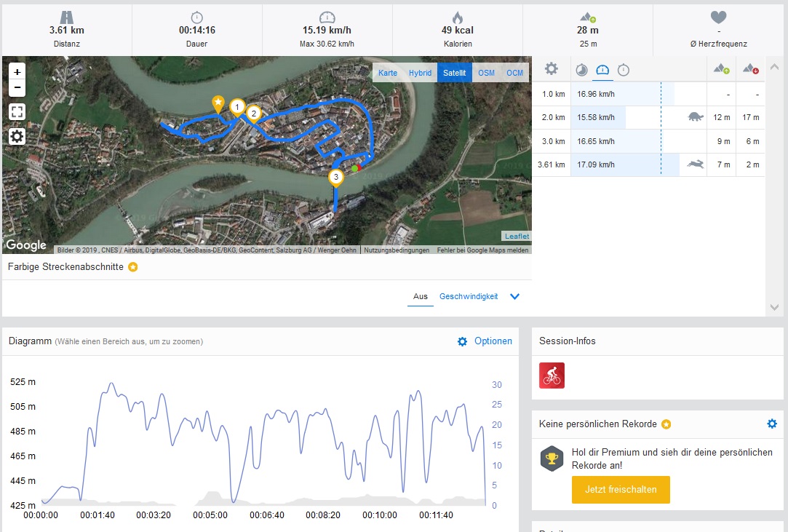Click the Max 30.62 km/h label
788x532 pixels.
327,44
